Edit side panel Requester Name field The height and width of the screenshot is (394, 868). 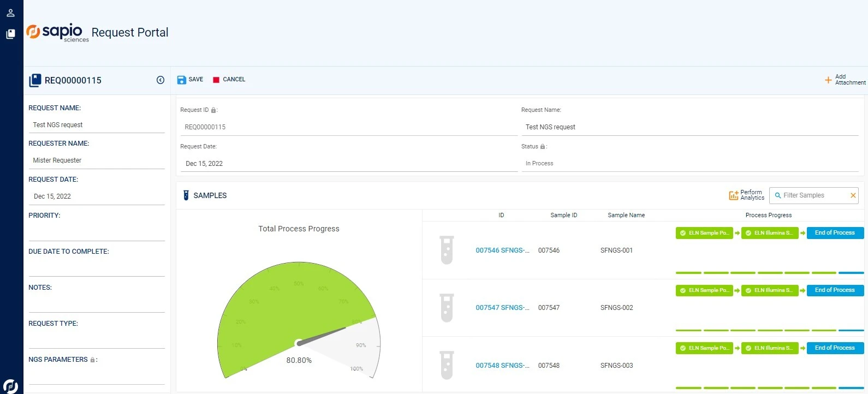[97, 160]
